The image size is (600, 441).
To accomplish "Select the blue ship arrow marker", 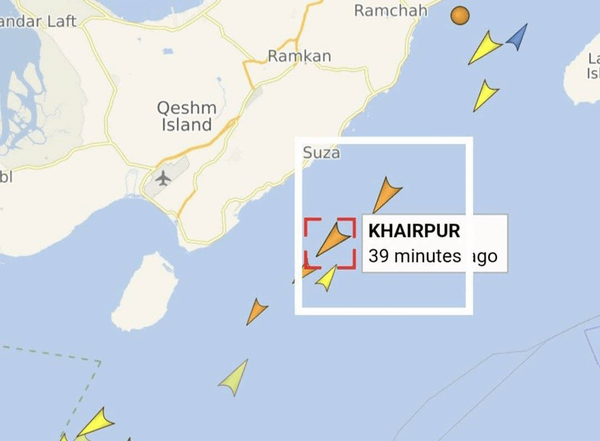I will 518,37.
